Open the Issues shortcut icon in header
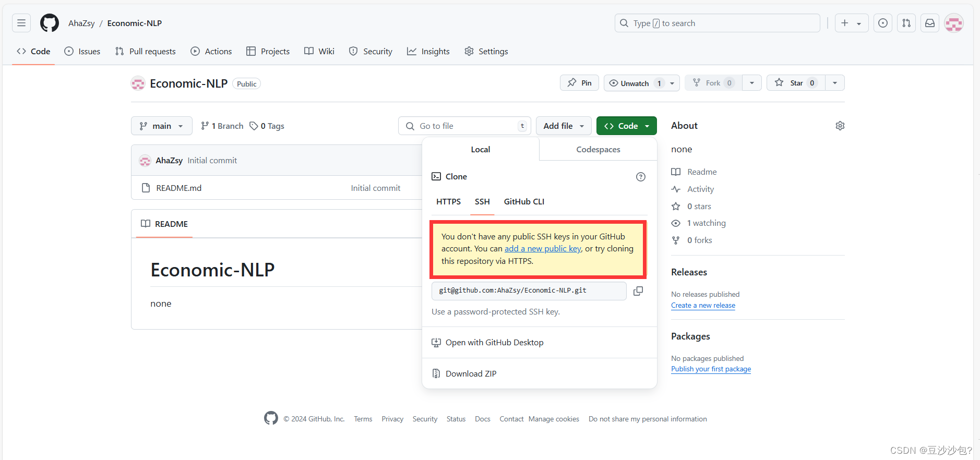This screenshot has height=460, width=980. (x=882, y=23)
